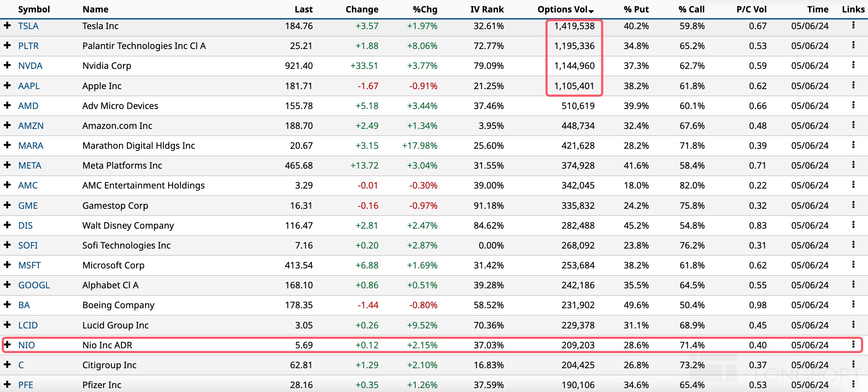Screen dimensions: 868x392
Task: Select Gamestop IV Rank 91.18% cell
Action: click(x=488, y=206)
